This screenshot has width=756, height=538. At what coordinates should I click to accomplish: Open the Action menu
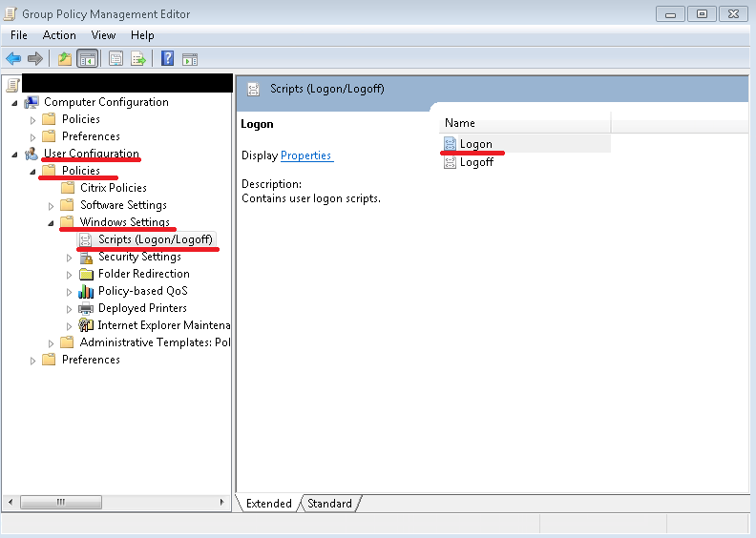59,35
